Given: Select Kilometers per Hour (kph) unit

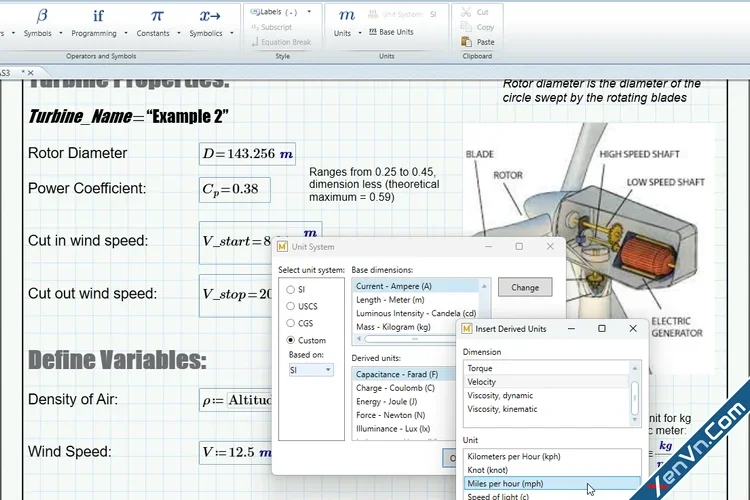Looking at the screenshot, I should click(x=552, y=456).
